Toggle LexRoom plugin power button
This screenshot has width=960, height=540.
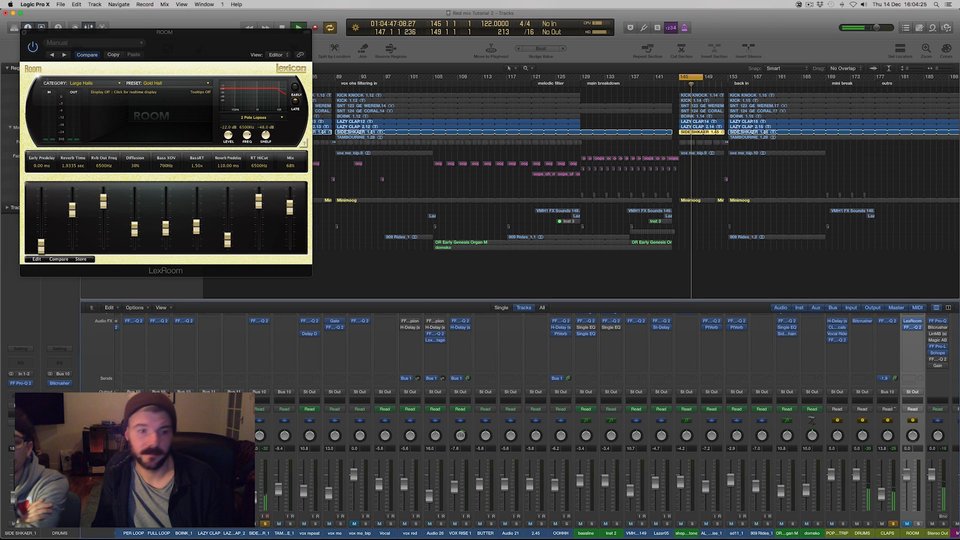[32, 47]
